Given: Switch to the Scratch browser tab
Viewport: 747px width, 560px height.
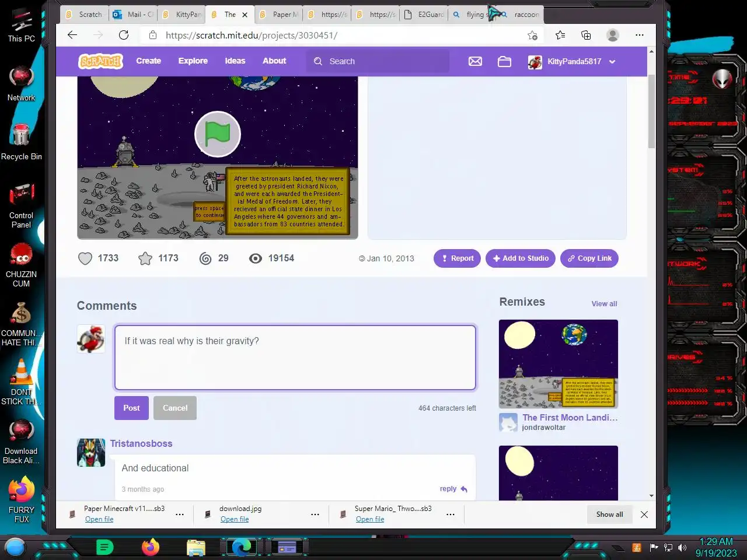Looking at the screenshot, I should [84, 15].
